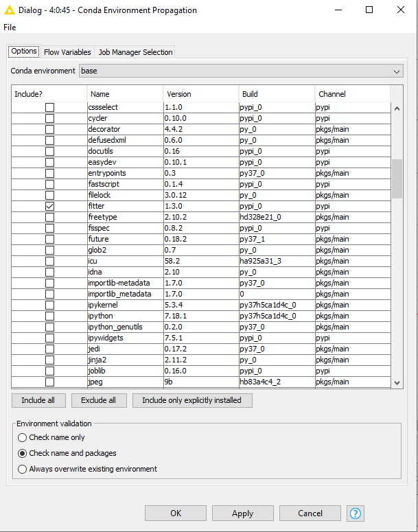
Task: Uncheck the fitter package checkbox
Action: [49, 206]
